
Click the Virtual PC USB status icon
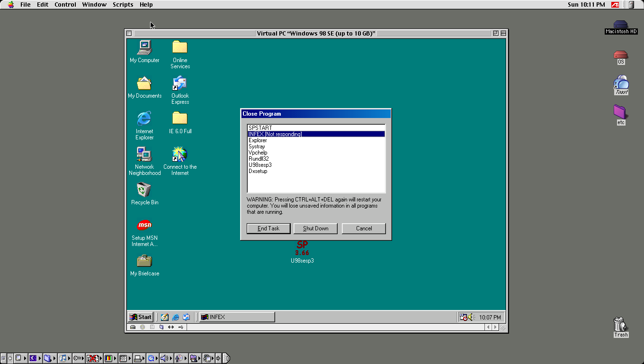point(180,327)
